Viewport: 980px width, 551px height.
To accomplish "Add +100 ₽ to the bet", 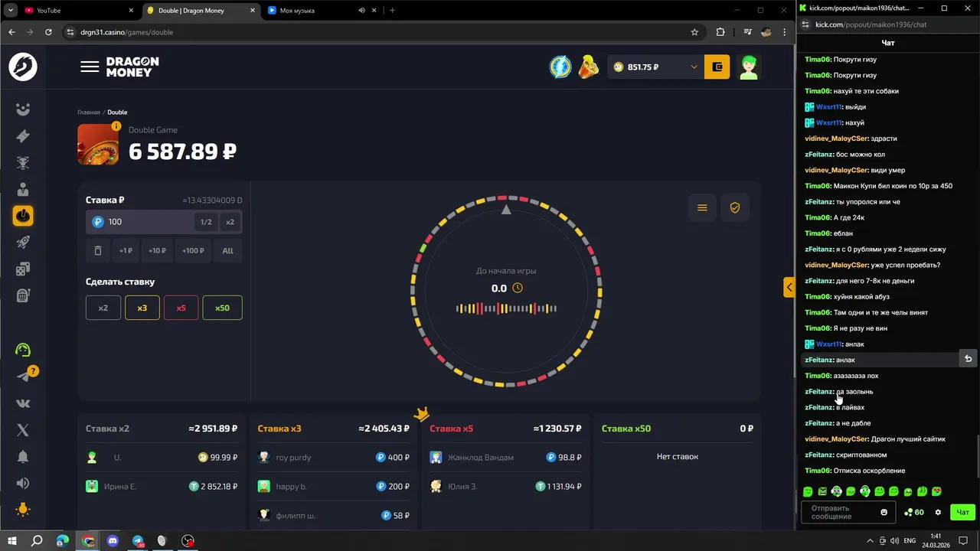I will (193, 250).
